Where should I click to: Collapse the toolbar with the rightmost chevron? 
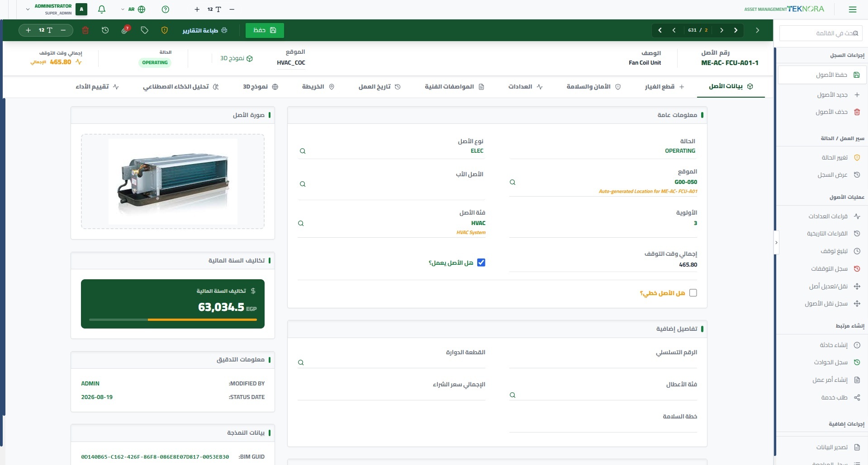[x=758, y=30]
